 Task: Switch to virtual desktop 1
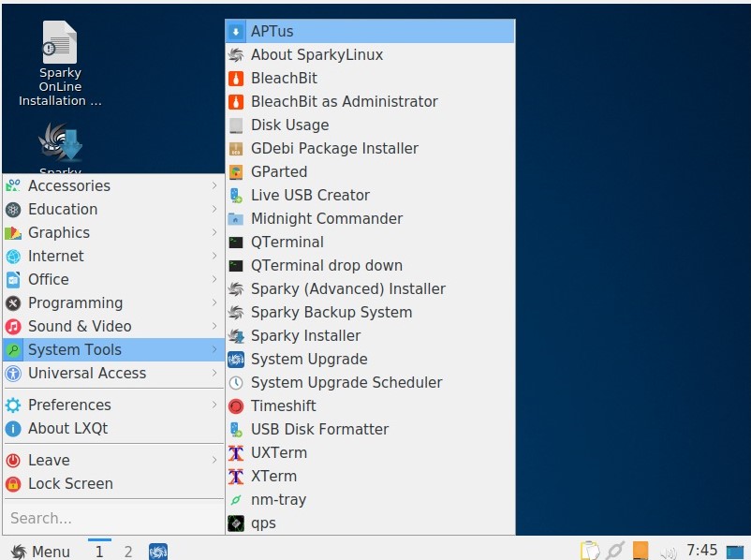coord(99,551)
